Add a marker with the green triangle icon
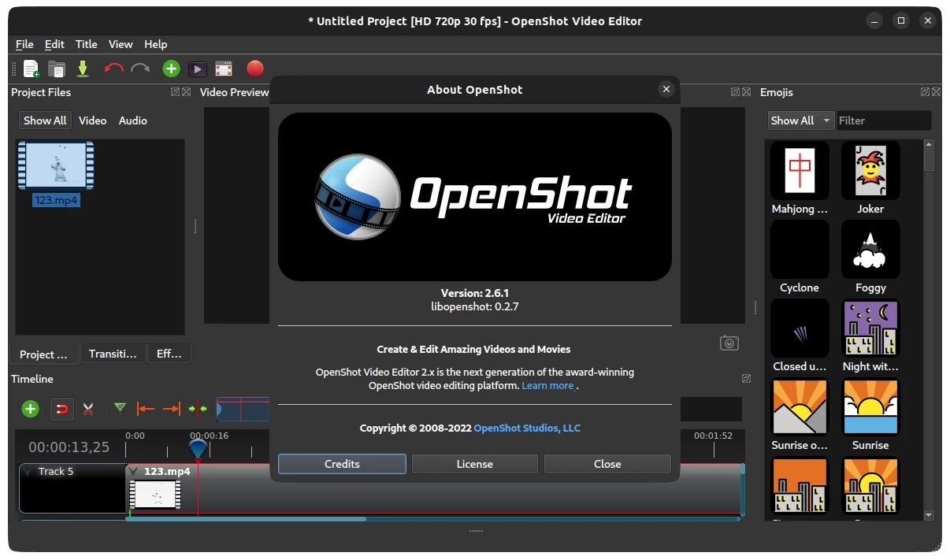This screenshot has height=560, width=950. click(120, 408)
